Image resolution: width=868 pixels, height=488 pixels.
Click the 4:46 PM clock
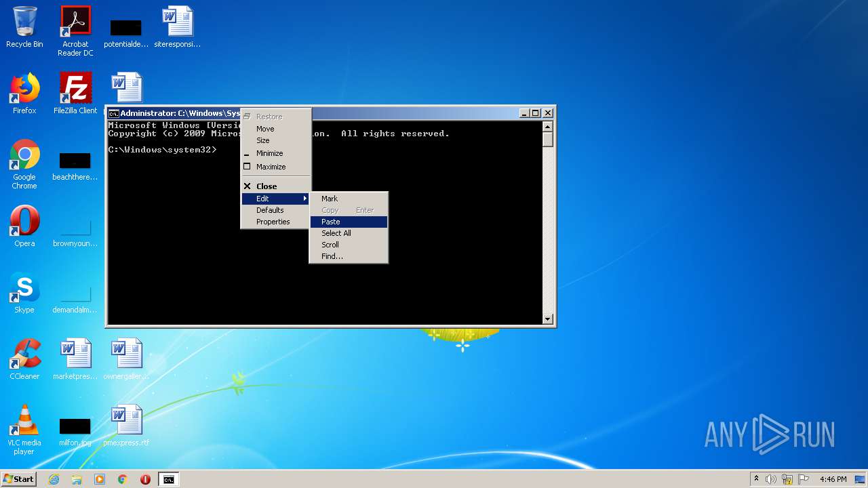click(x=833, y=479)
